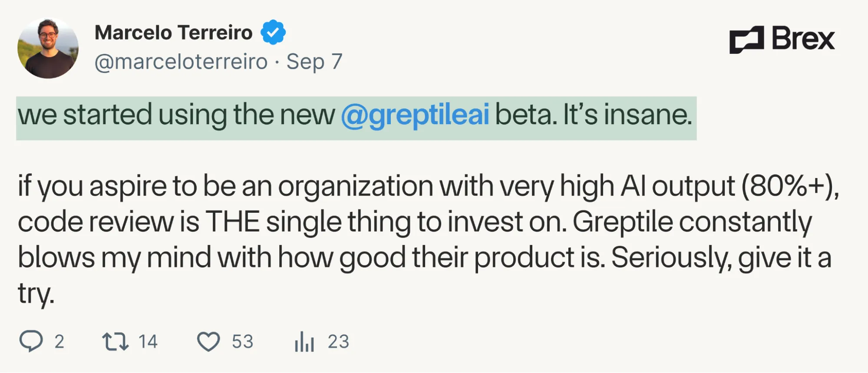Open the views bar chart icon
868x373 pixels.
click(x=304, y=341)
